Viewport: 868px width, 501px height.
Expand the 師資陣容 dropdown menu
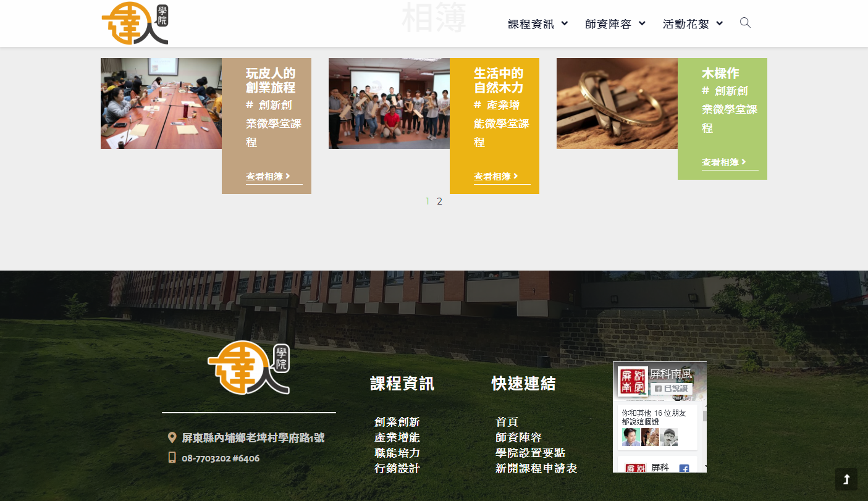click(615, 24)
